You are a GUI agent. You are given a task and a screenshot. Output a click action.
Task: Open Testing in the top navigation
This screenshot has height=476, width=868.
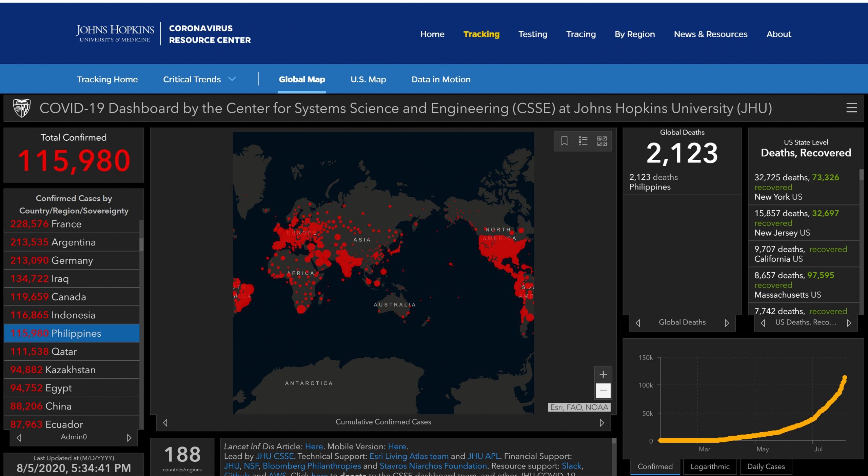(x=532, y=34)
